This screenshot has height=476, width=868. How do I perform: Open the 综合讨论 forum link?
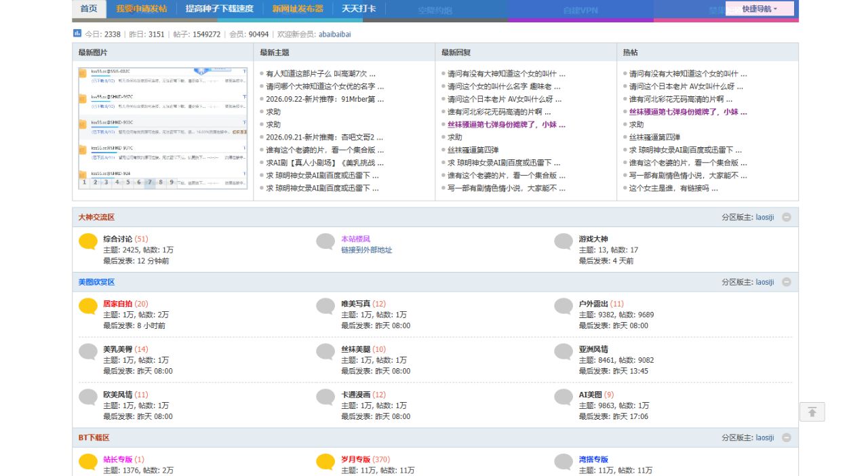point(118,239)
